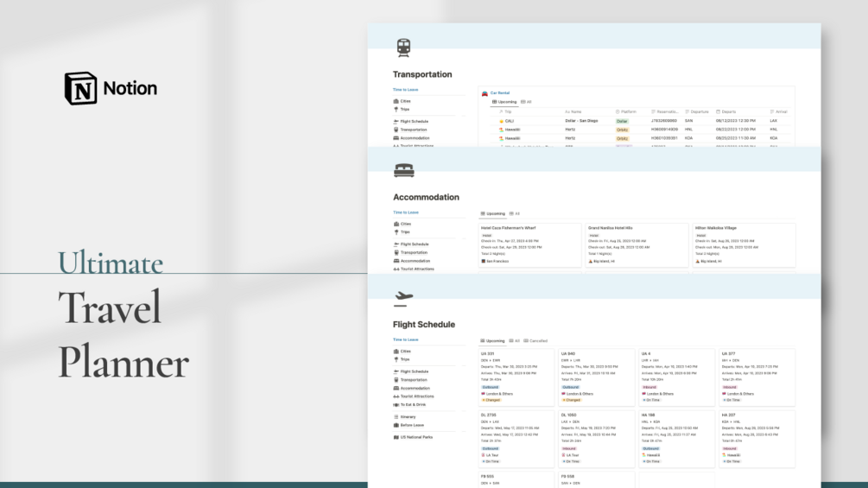Click Outbound tag on UA 940 card

tap(571, 387)
